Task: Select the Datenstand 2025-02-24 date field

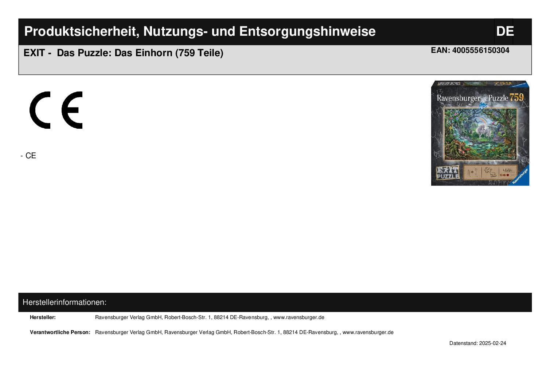Action: (478, 343)
